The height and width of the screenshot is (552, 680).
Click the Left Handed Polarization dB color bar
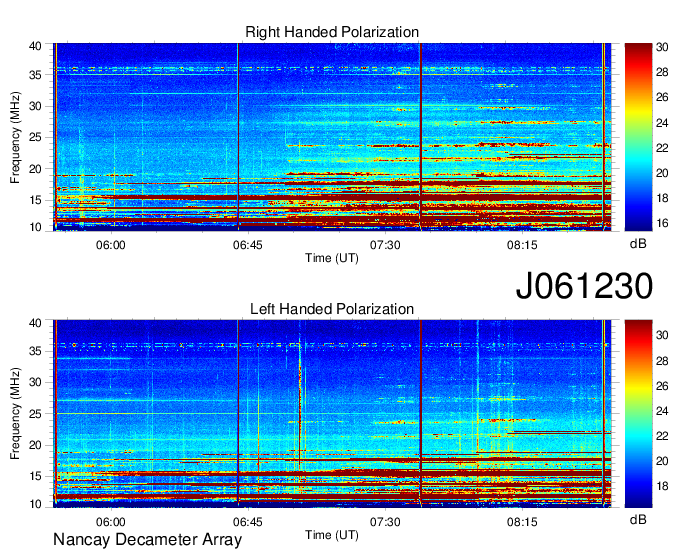coord(638,414)
